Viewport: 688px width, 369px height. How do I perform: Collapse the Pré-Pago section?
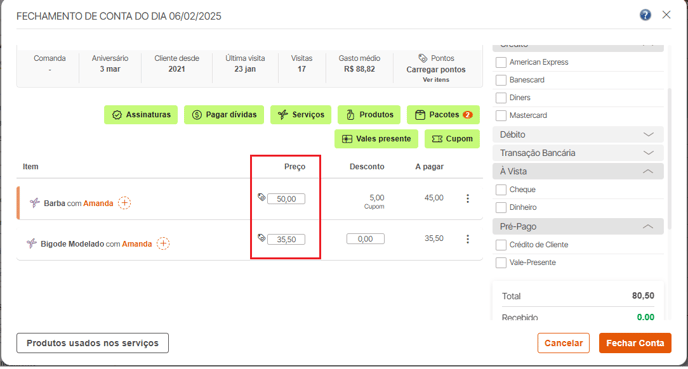point(578,226)
